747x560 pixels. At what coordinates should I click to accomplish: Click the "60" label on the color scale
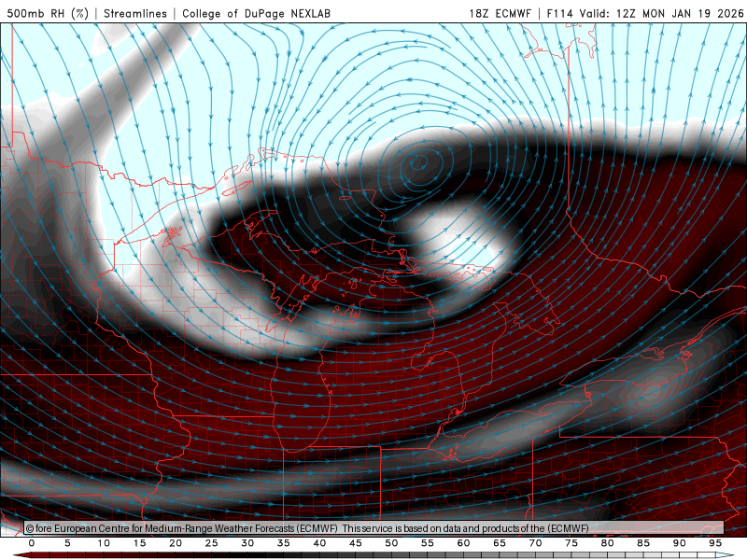coord(463,543)
